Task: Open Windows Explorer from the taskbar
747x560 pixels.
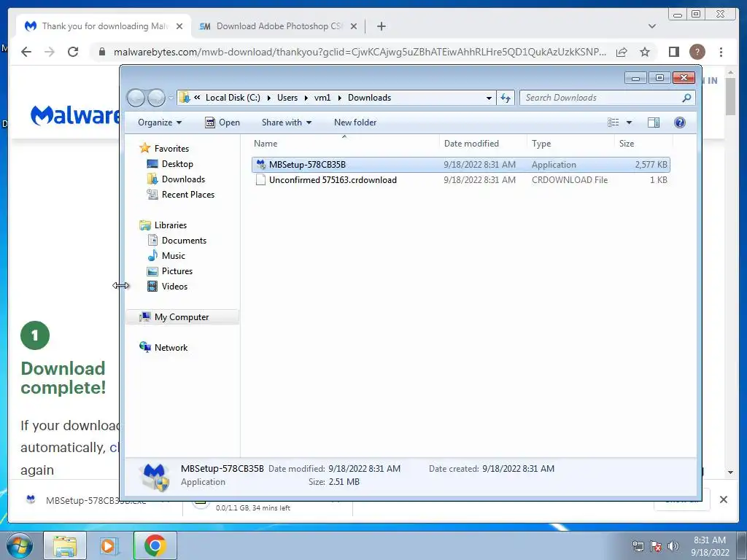Action: 65,545
